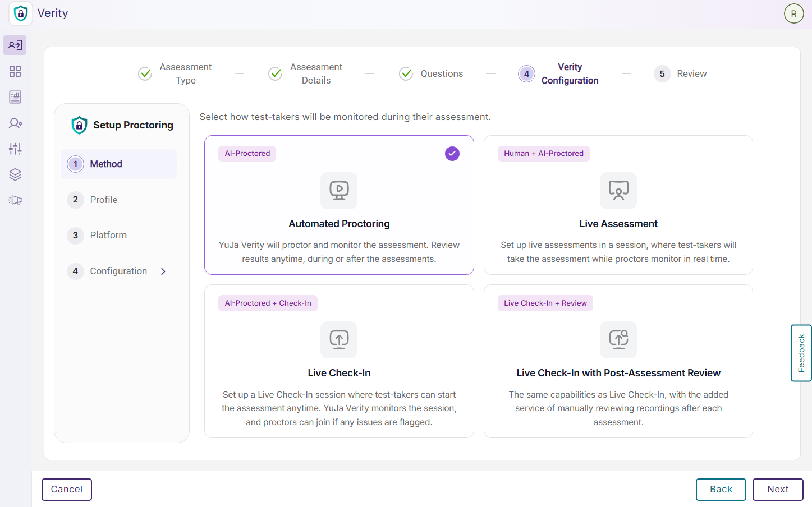Open the sliders configuration sidebar icon
Screen dimensions: 812x507
pyautogui.click(x=15, y=149)
